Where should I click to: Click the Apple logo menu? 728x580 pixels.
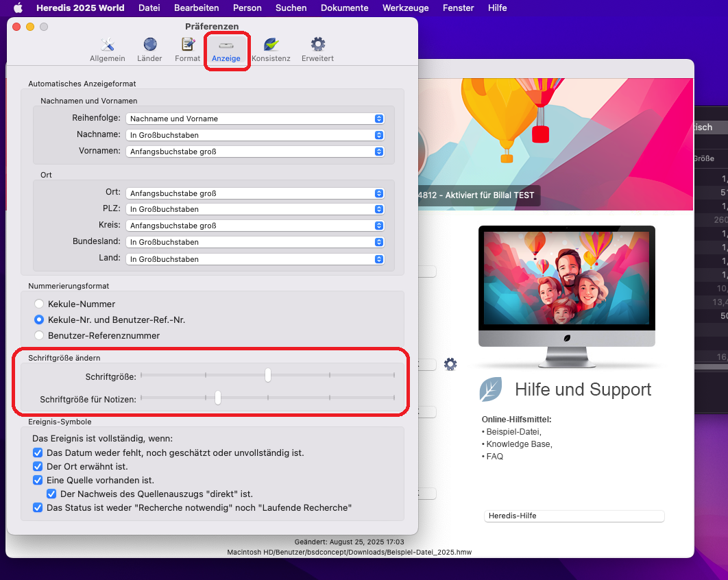click(19, 8)
